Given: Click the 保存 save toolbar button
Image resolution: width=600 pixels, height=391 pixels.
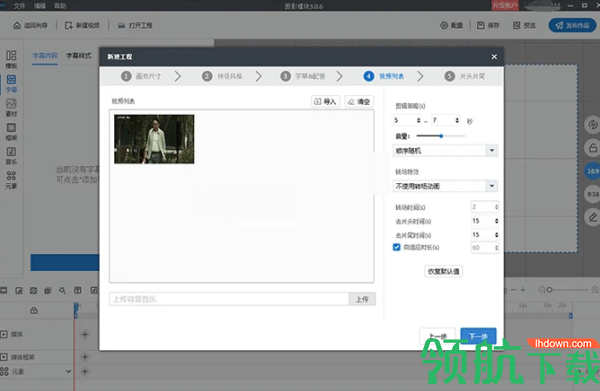Looking at the screenshot, I should [x=488, y=26].
